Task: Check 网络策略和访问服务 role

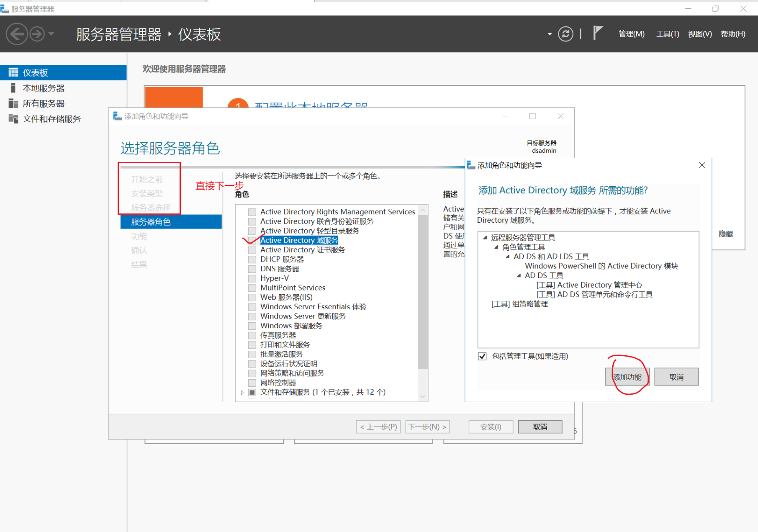Action: (252, 373)
